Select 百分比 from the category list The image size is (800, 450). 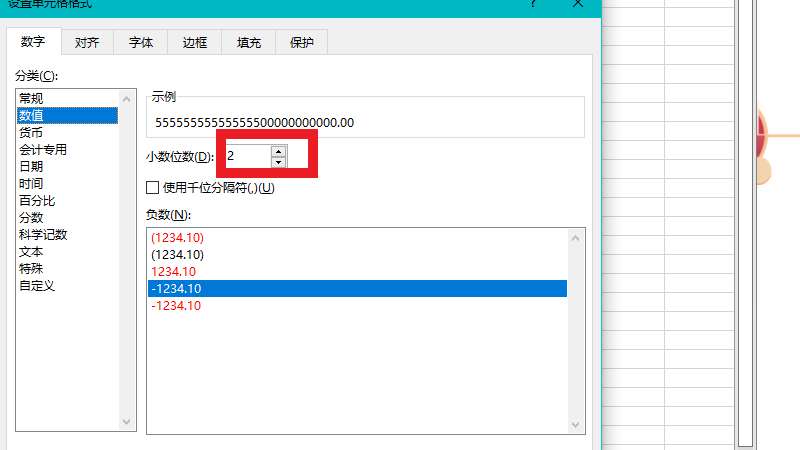tap(37, 201)
